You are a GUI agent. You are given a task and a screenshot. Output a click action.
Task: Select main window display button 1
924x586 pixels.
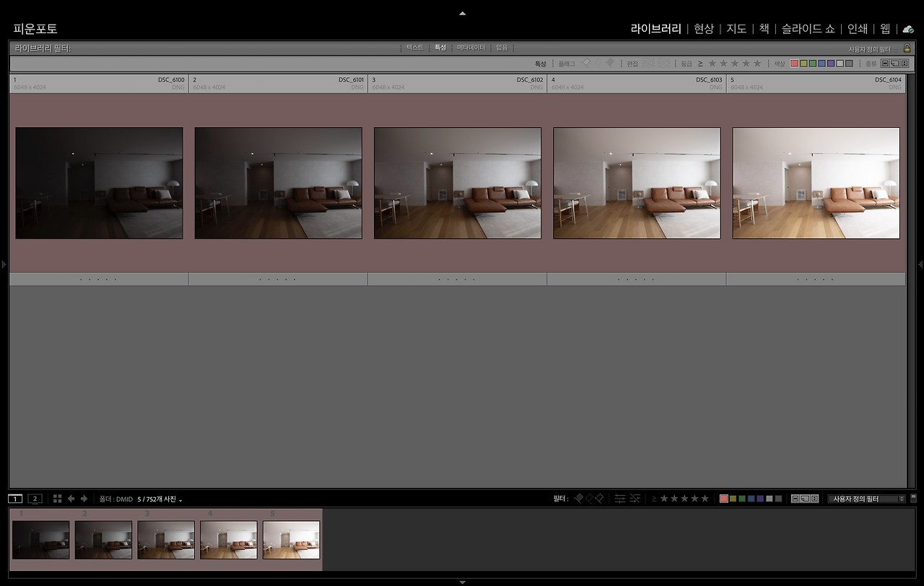(15, 499)
